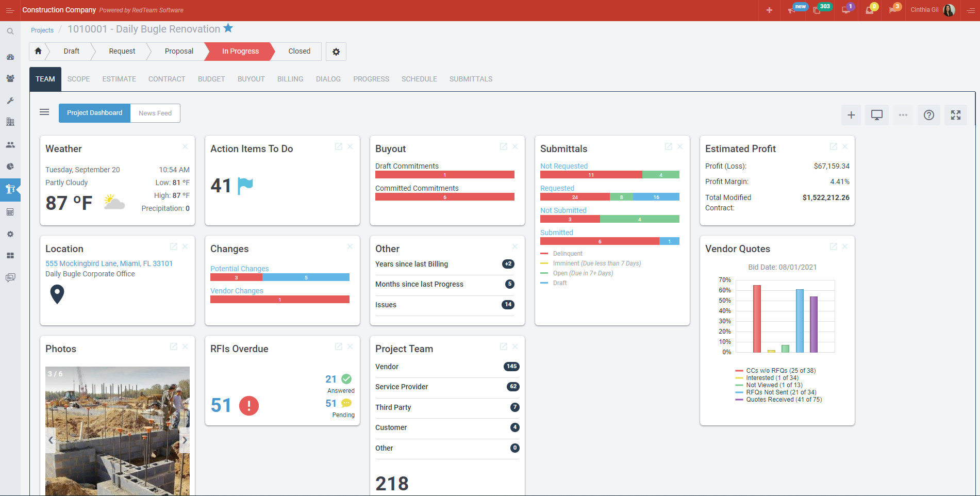980x496 pixels.
Task: Click the next arrow on the Photos carousel
Action: tap(185, 440)
